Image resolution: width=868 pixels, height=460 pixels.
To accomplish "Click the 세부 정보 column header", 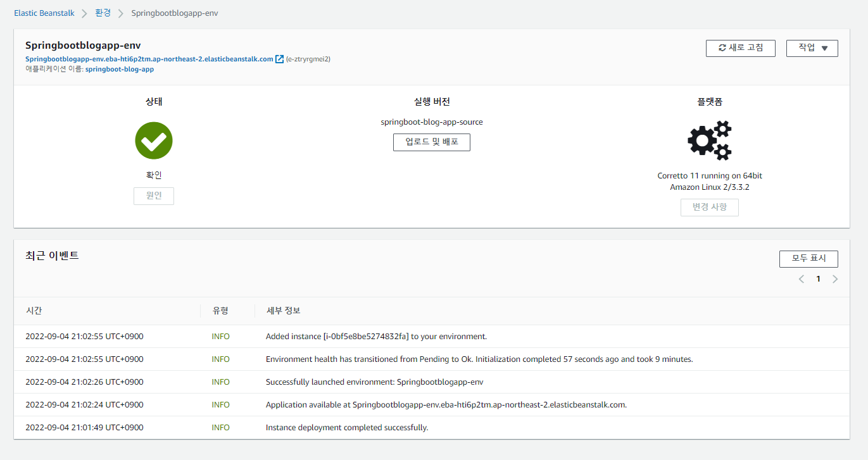I will pos(284,311).
